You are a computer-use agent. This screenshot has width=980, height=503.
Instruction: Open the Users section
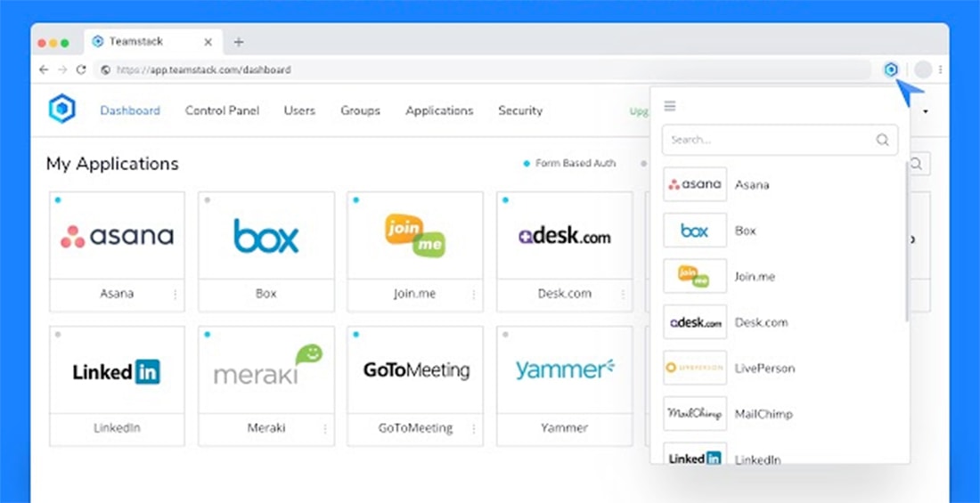pyautogui.click(x=299, y=110)
